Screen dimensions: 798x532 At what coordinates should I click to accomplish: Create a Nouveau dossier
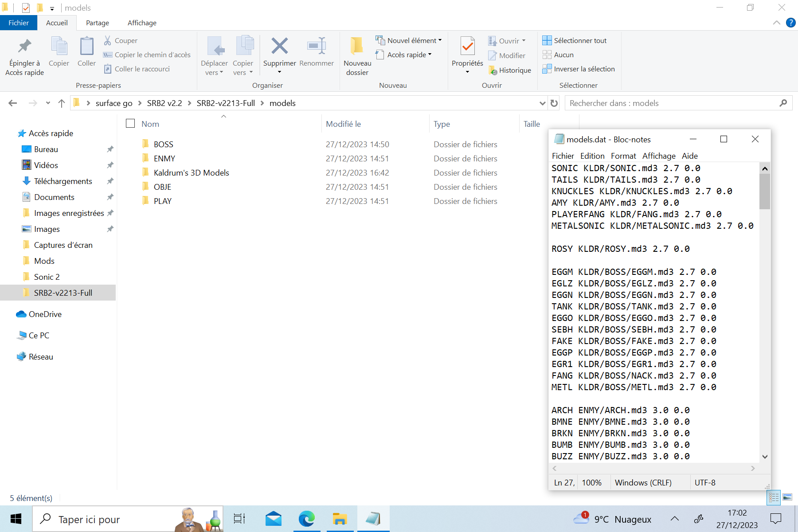coord(357,57)
